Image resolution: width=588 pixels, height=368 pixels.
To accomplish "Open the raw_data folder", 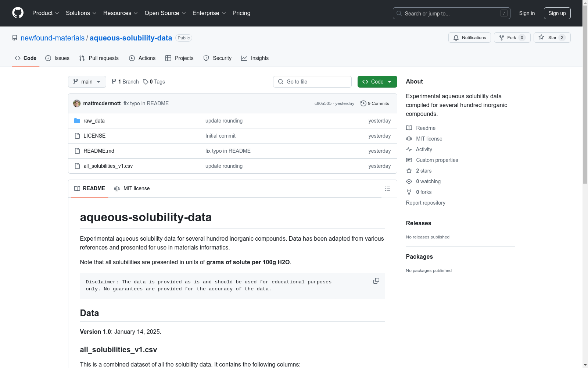I will 94,121.
